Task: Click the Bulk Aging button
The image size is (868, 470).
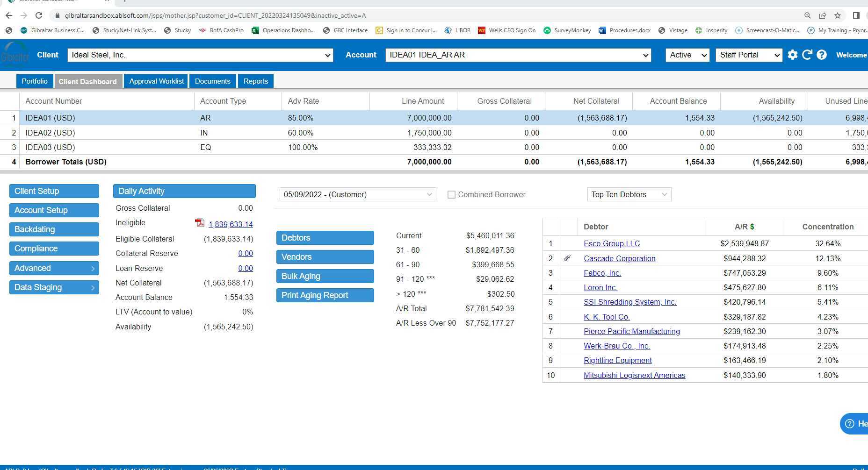Action: tap(325, 276)
